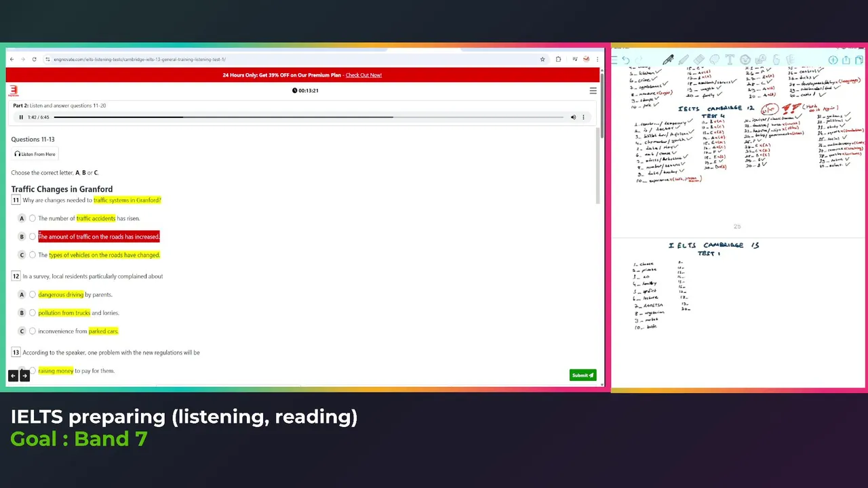The width and height of the screenshot is (868, 488).
Task: Click the profile avatar in browser toolbar
Action: pos(586,60)
